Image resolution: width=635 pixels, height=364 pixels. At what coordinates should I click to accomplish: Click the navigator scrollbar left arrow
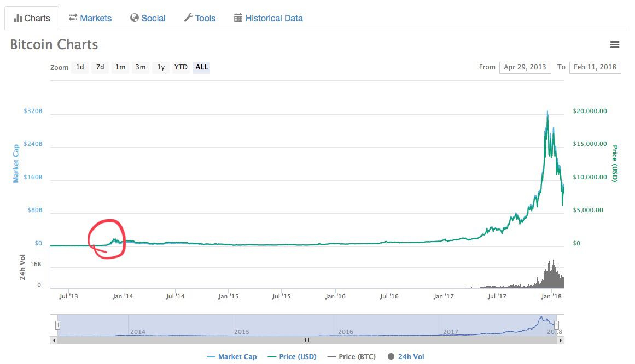(54, 340)
